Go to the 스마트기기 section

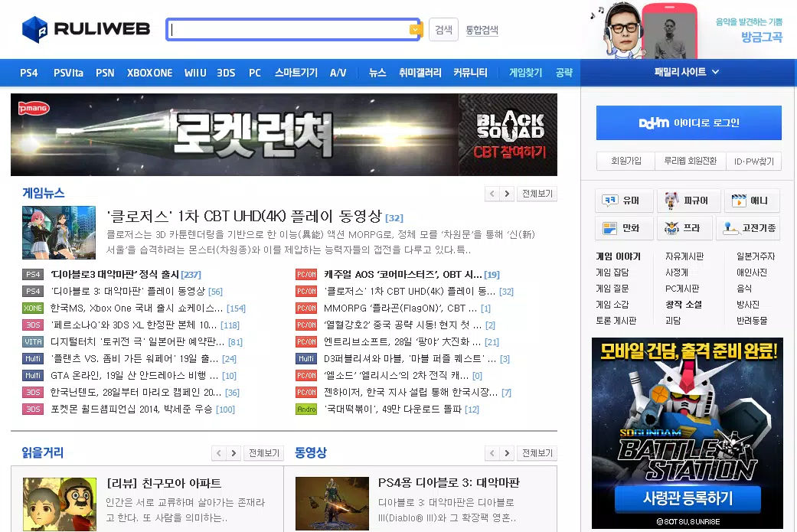point(296,73)
